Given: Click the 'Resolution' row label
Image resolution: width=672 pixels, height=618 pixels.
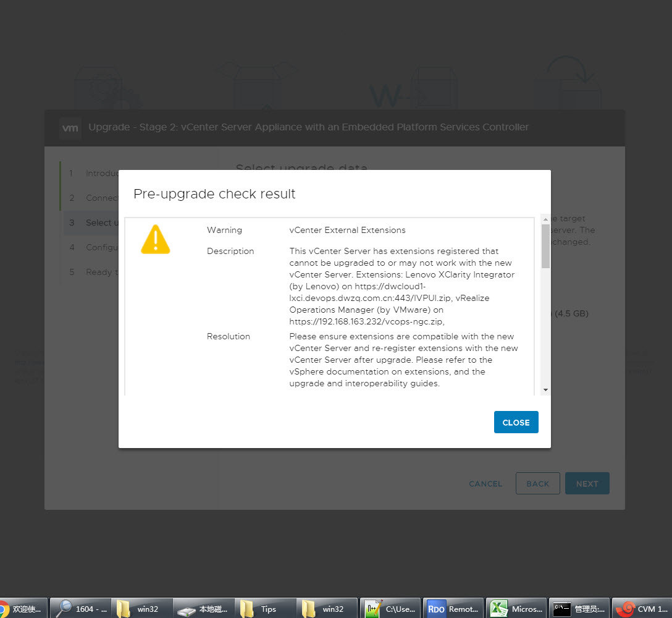Looking at the screenshot, I should [229, 337].
